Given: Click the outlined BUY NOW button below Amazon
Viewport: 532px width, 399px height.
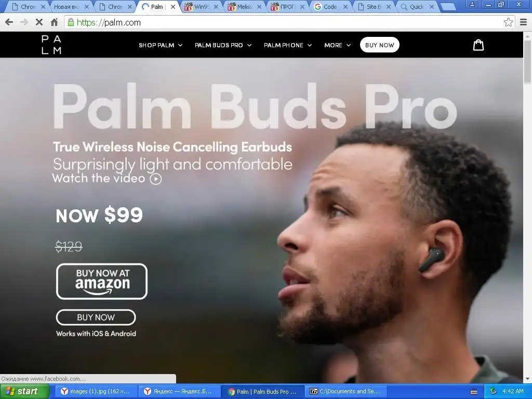Looking at the screenshot, I should (96, 317).
